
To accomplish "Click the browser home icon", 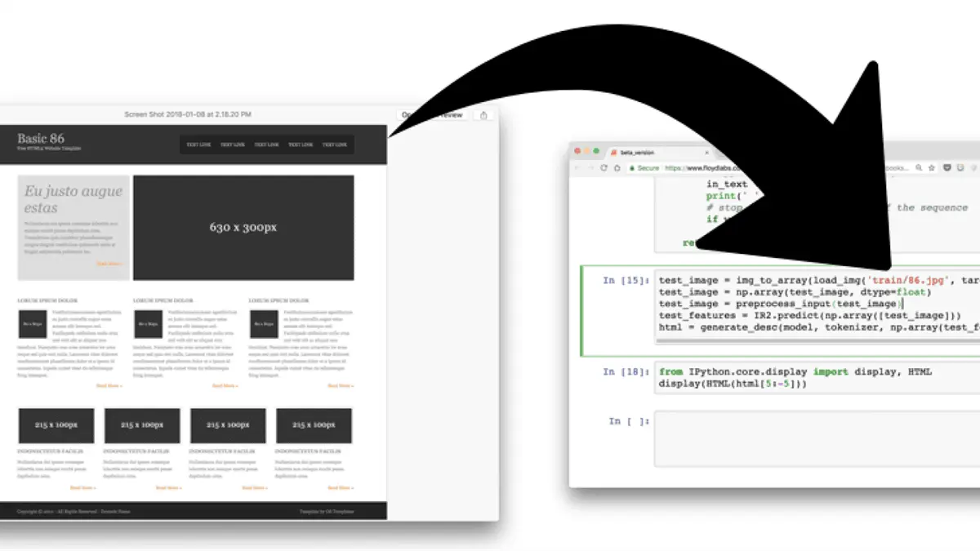I will pos(617,168).
